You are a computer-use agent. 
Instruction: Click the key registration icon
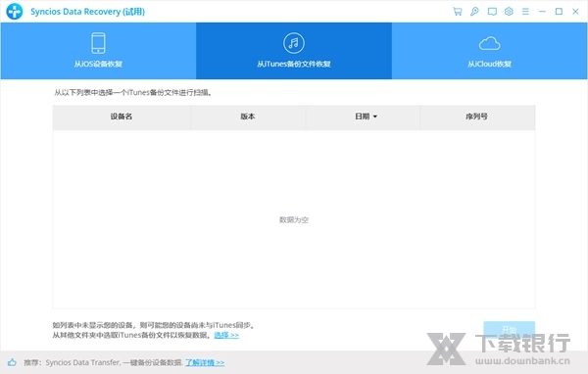pos(474,12)
